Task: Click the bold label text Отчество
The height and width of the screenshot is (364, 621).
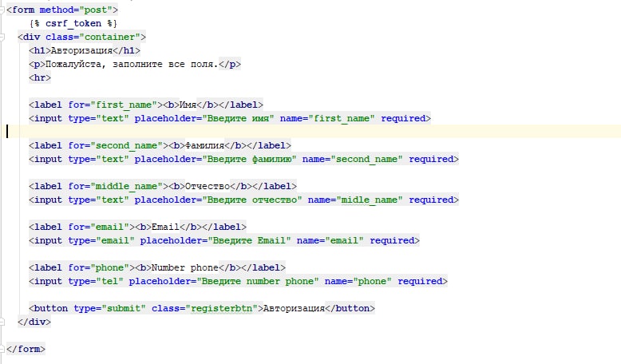Action: point(208,186)
